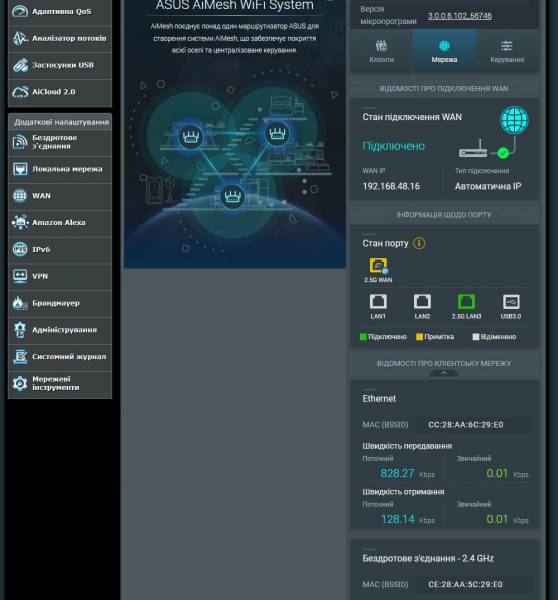The width and height of the screenshot is (558, 600).
Task: Switch to the Керування (Management) tab
Action: 507,51
